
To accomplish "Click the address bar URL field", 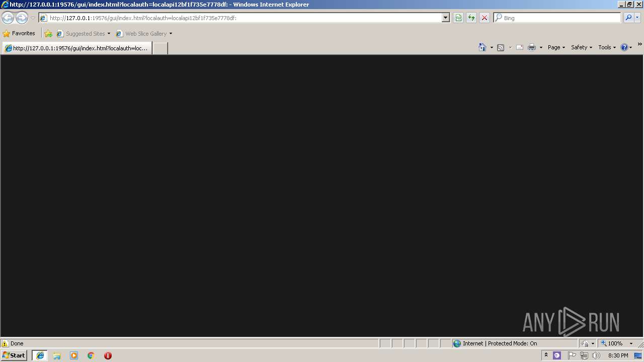I will click(240, 18).
